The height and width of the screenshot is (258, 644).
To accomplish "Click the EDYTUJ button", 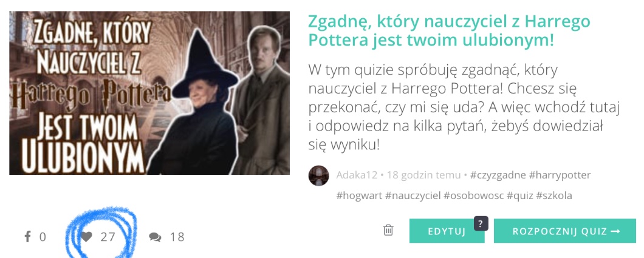I will 447,231.
